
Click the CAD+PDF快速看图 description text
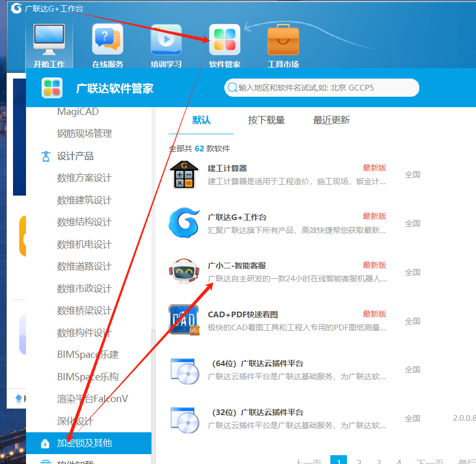pos(297,328)
